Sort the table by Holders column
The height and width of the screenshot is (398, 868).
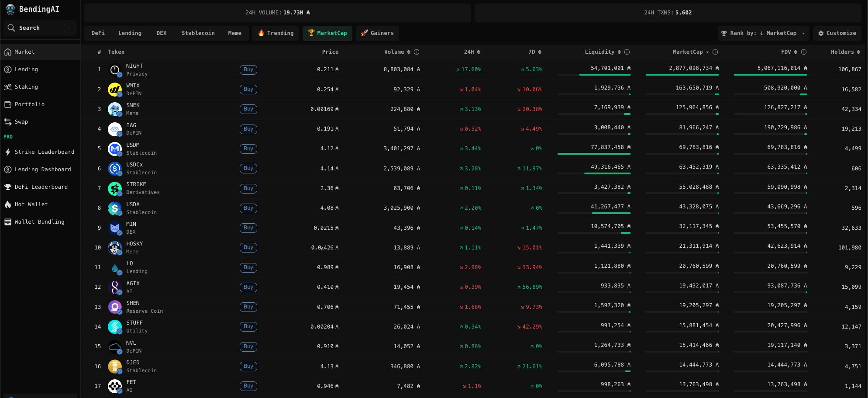point(845,52)
